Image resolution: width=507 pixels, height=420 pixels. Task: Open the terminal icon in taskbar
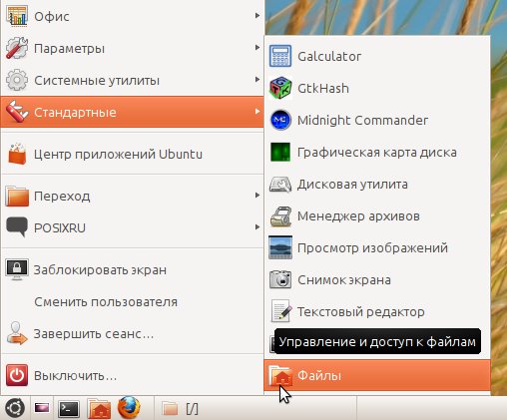tap(69, 409)
